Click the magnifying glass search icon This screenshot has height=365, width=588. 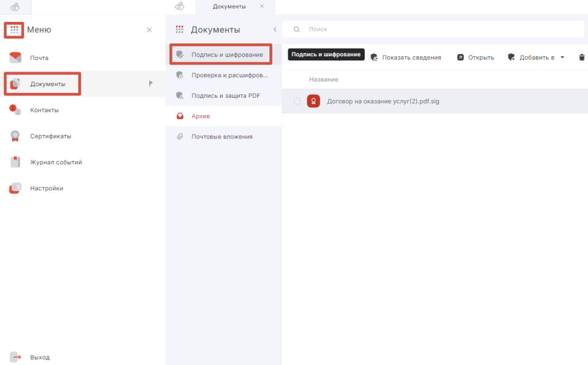pos(297,29)
